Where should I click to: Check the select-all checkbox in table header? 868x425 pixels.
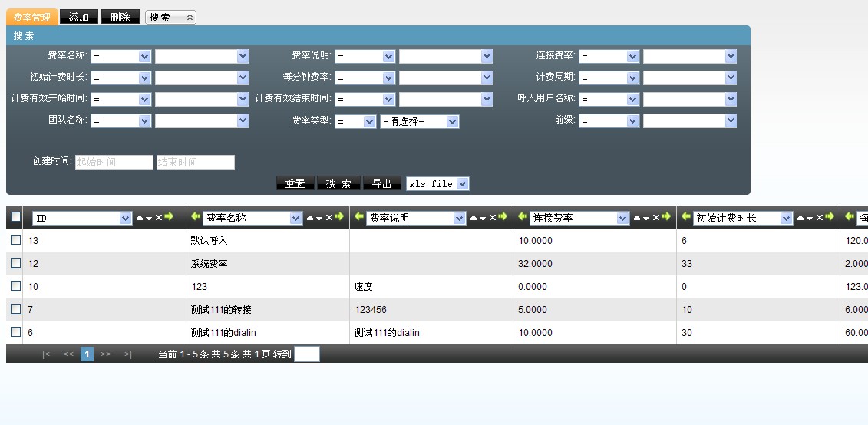pyautogui.click(x=15, y=218)
